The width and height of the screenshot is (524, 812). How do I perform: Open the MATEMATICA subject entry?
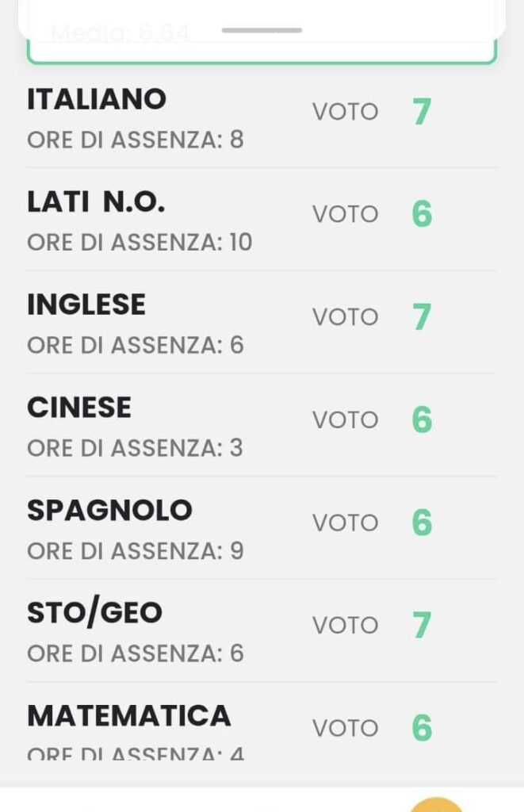point(262,722)
